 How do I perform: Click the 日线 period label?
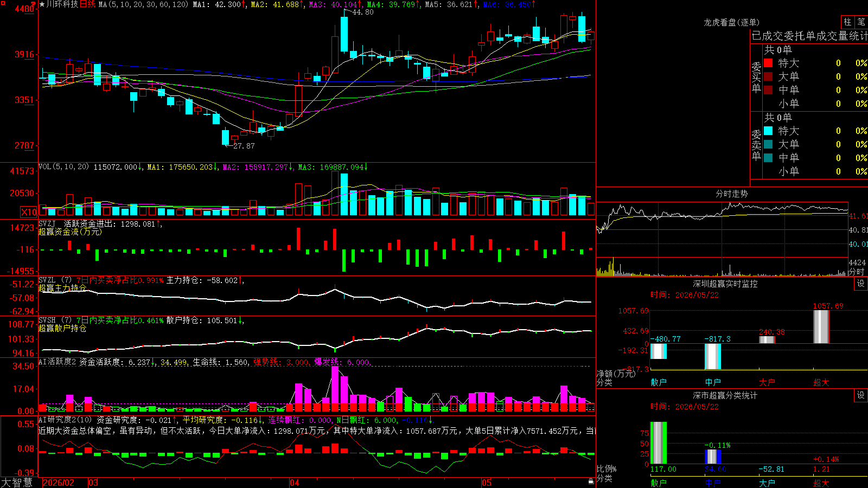point(88,4)
